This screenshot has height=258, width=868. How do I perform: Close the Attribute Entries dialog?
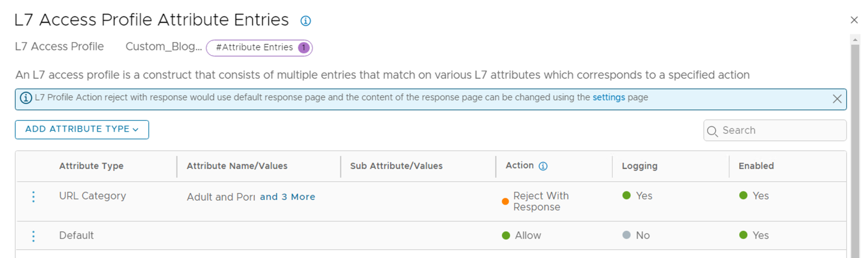(x=854, y=20)
